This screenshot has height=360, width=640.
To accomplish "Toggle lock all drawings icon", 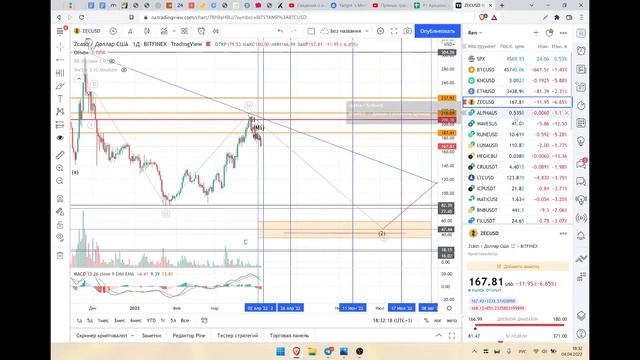I will pyautogui.click(x=60, y=224).
